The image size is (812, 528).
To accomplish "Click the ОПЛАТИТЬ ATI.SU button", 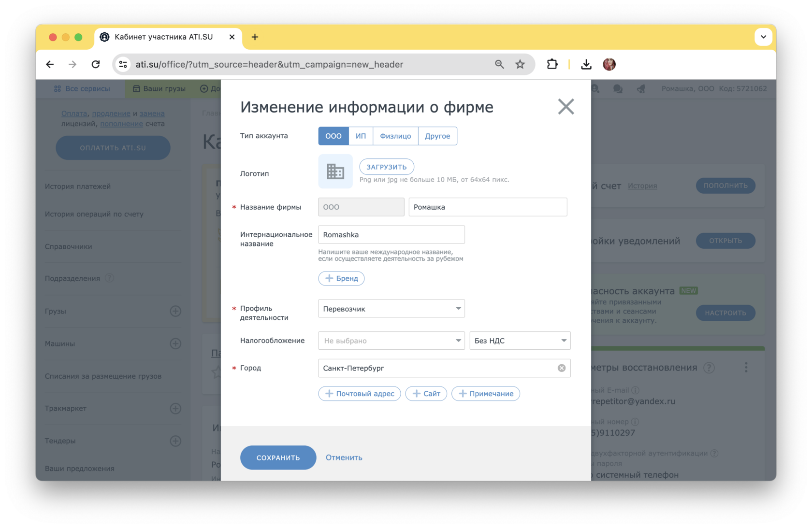I will click(113, 148).
